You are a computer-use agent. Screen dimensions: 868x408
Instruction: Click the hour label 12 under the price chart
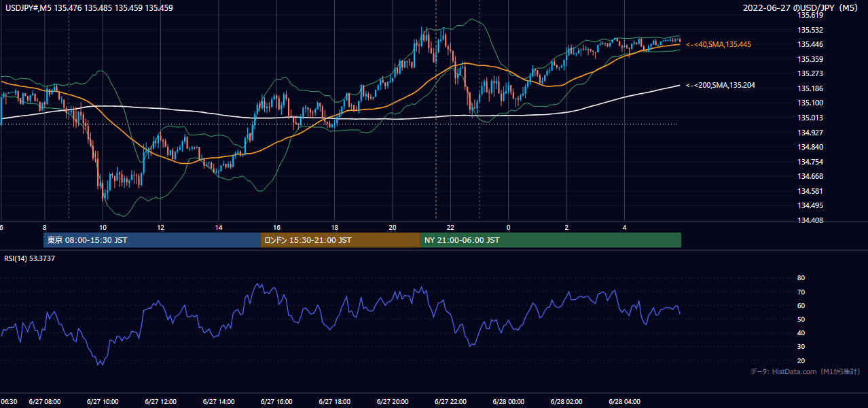click(160, 227)
